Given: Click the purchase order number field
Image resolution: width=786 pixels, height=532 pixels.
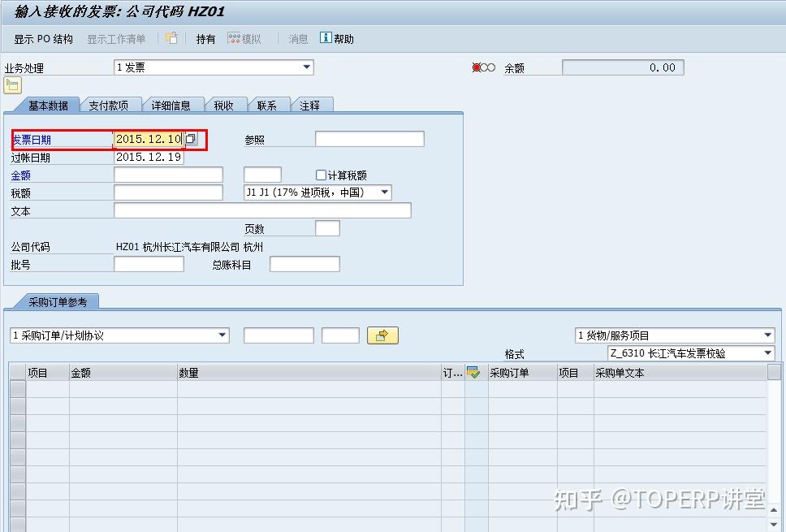Looking at the screenshot, I should pyautogui.click(x=279, y=335).
